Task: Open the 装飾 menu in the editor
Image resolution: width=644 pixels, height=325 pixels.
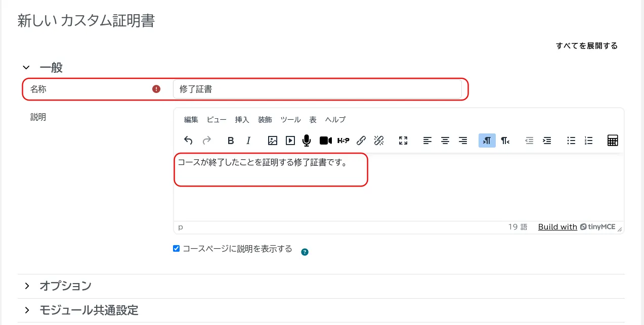Action: tap(265, 120)
